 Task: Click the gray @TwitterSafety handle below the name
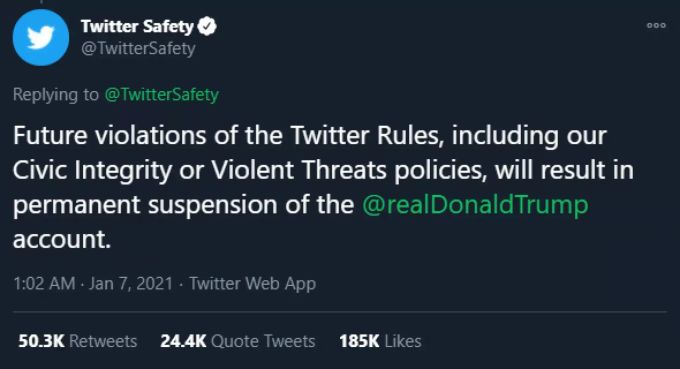(x=138, y=48)
